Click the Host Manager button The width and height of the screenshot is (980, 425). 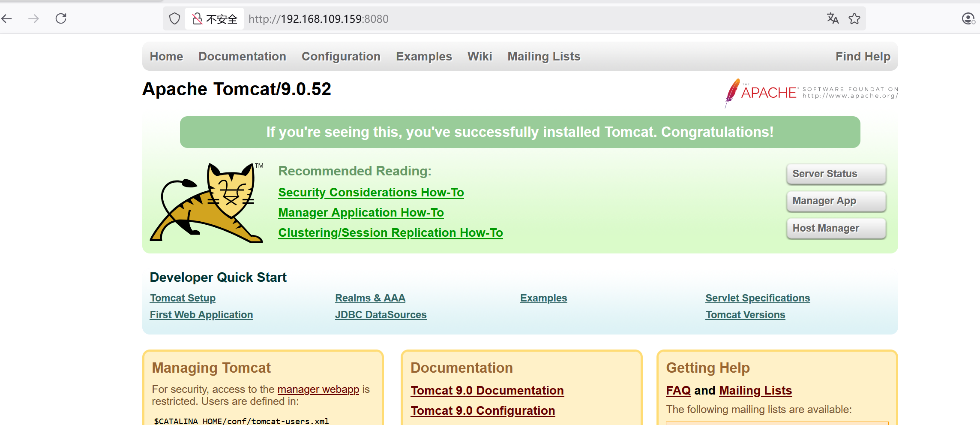coord(836,228)
